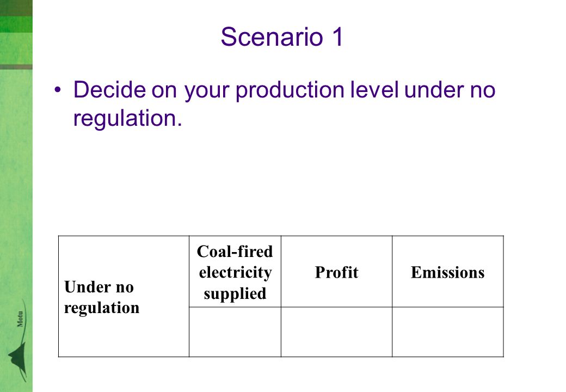Click the word 'electricity' in table header
Viewport: 566px width, 392px height.
pos(235,273)
